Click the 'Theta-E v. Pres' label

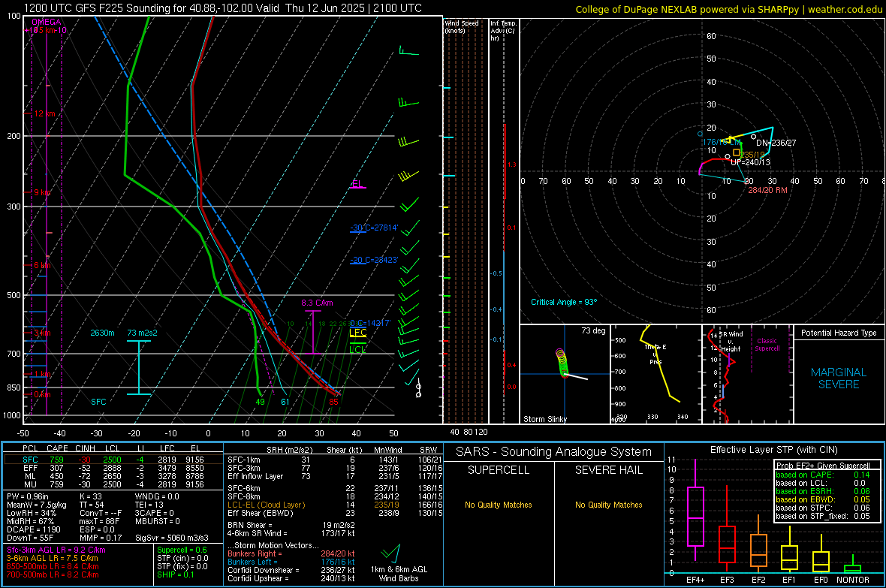click(x=655, y=354)
